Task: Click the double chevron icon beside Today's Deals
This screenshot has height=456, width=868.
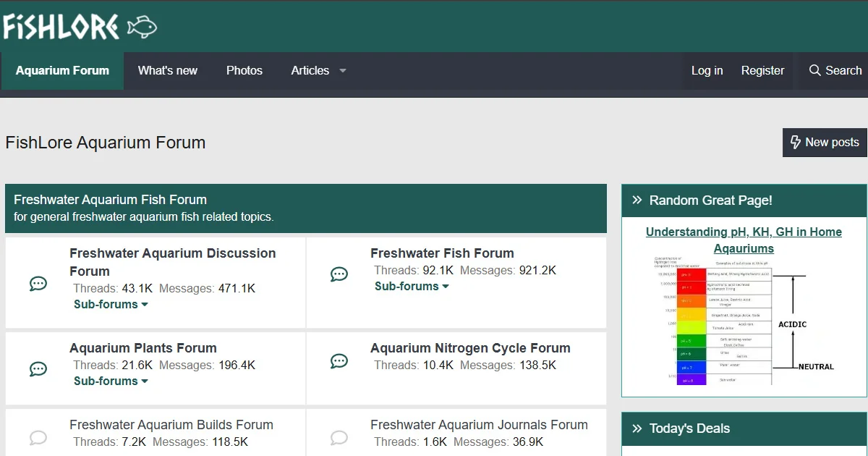Action: [637, 428]
